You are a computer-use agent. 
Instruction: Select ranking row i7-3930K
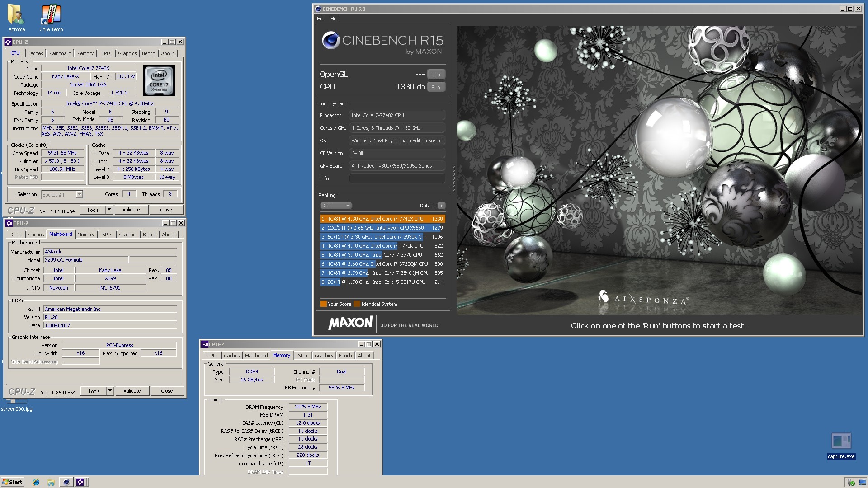[x=382, y=237]
